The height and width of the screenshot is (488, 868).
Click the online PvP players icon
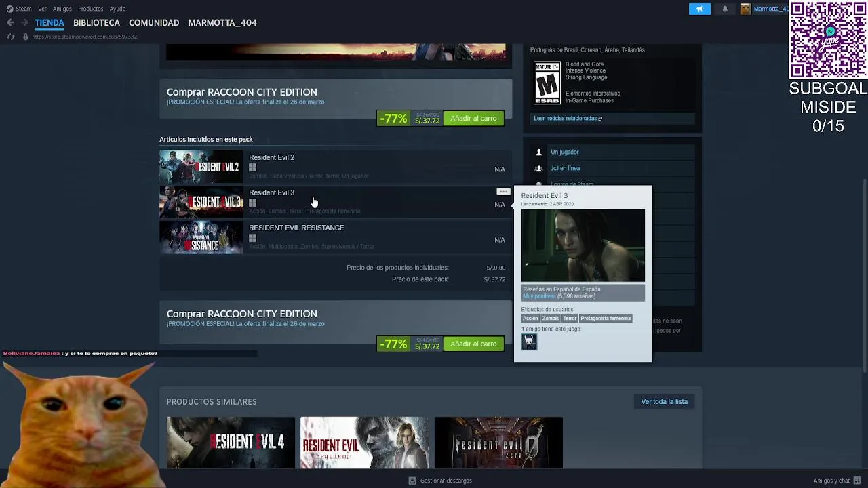pos(539,169)
